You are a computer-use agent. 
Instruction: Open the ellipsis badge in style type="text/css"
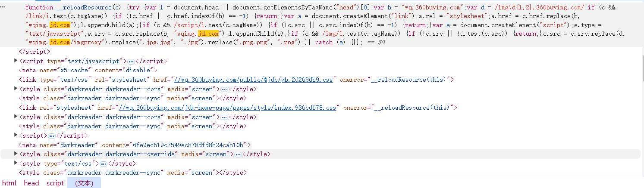coord(104,164)
